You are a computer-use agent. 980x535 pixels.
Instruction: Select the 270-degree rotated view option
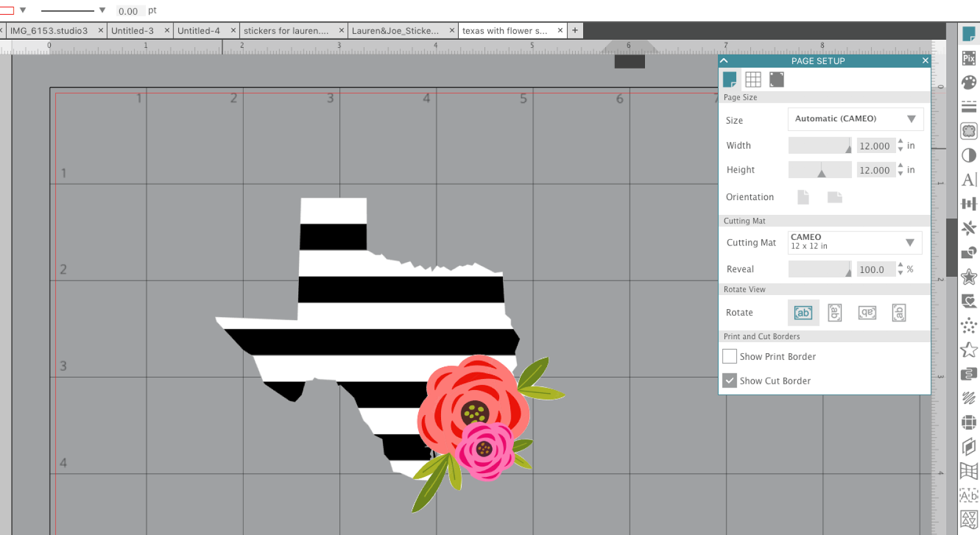899,313
